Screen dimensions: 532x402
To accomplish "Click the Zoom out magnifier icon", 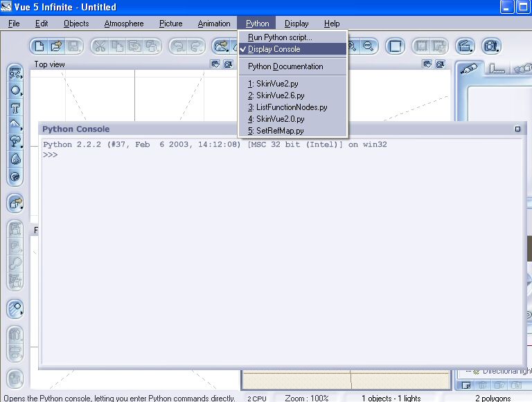I will pyautogui.click(x=369, y=46).
